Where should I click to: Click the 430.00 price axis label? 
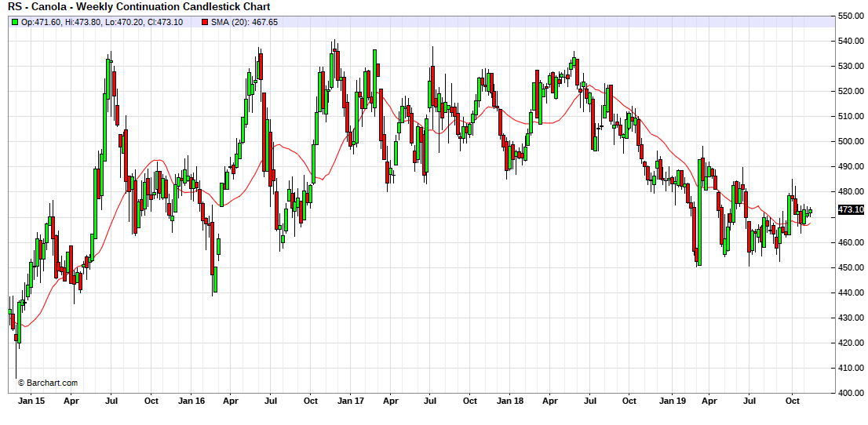(852, 318)
